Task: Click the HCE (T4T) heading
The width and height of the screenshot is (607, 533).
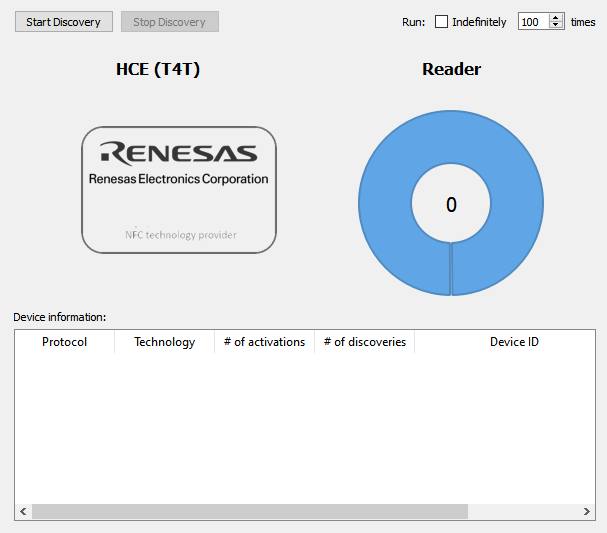Action: click(x=158, y=69)
